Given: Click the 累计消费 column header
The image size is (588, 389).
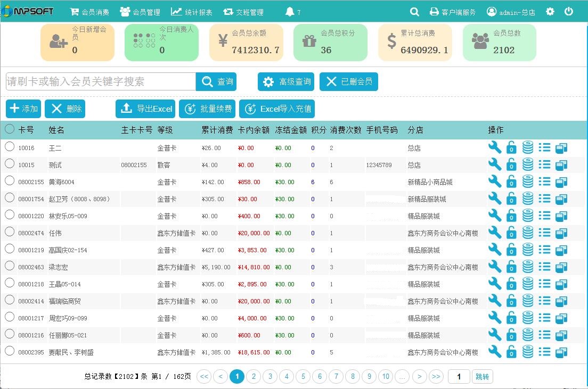Looking at the screenshot, I should tap(217, 130).
